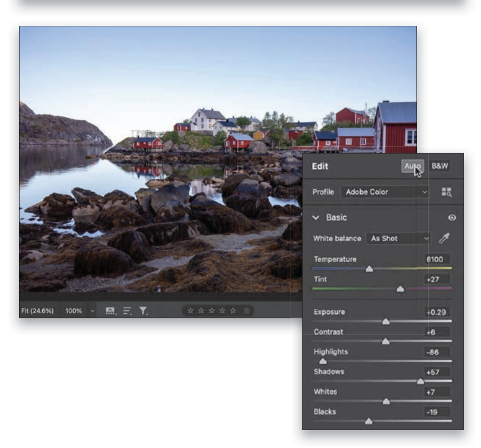481x448 pixels.
Task: Toggle B&W black and white mode
Action: pyautogui.click(x=439, y=166)
